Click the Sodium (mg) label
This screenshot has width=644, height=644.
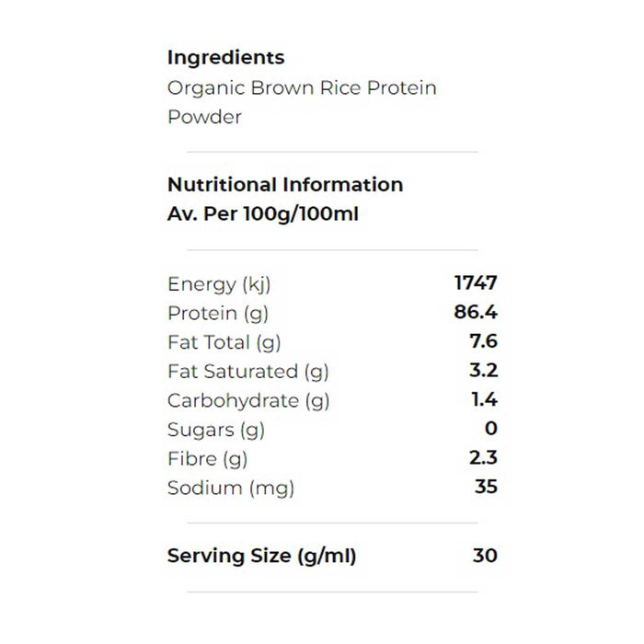231,488
